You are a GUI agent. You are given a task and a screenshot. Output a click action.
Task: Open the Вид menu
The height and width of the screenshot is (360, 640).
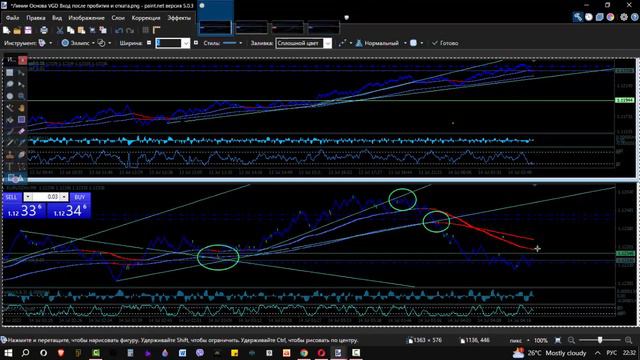[x=57, y=18]
